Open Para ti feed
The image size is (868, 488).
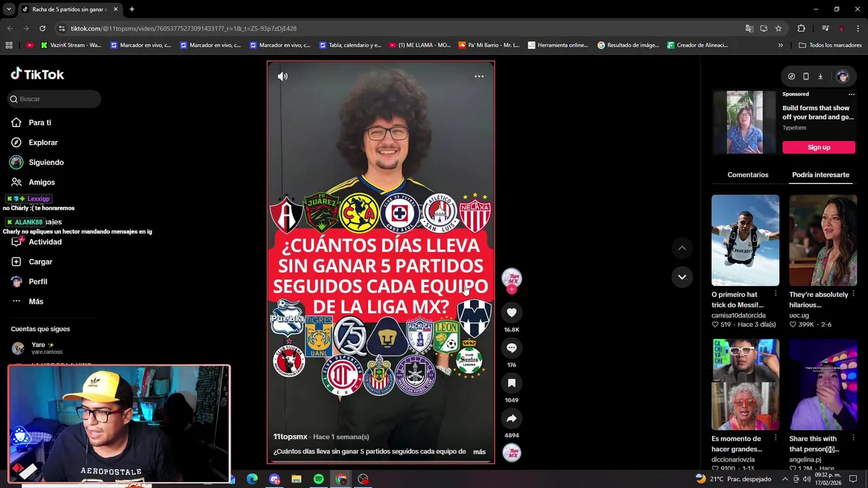point(40,123)
